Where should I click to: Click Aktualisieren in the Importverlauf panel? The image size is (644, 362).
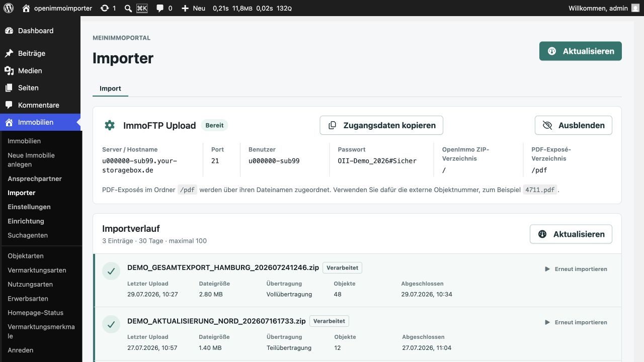(571, 234)
